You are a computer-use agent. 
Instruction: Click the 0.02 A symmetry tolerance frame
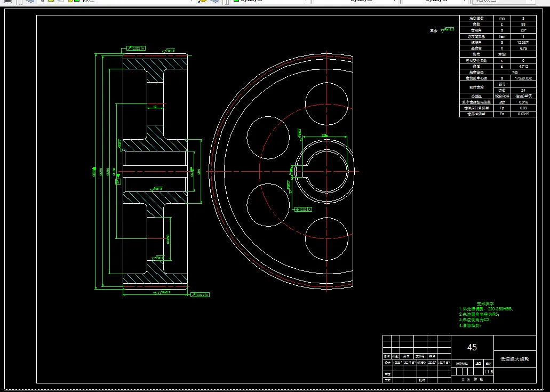tap(303, 209)
